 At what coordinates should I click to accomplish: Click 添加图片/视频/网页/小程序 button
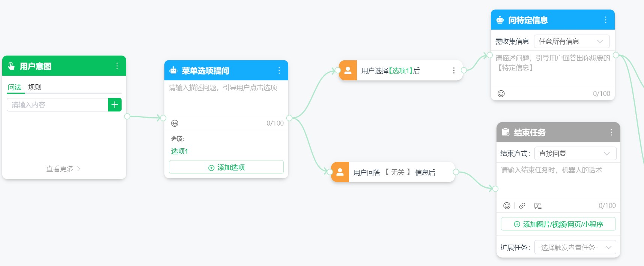pos(558,224)
